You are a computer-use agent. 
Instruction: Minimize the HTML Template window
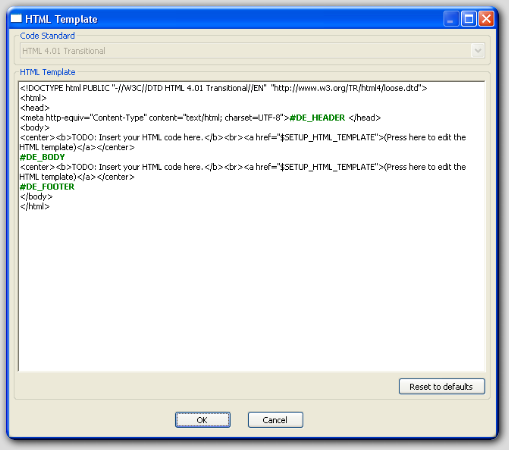[451, 19]
